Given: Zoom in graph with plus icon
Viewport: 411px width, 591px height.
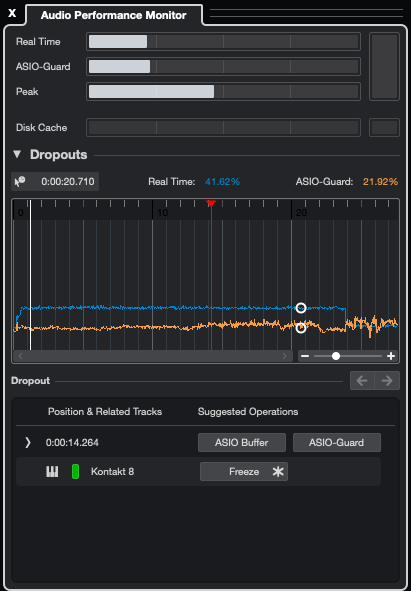Looking at the screenshot, I should click(391, 356).
